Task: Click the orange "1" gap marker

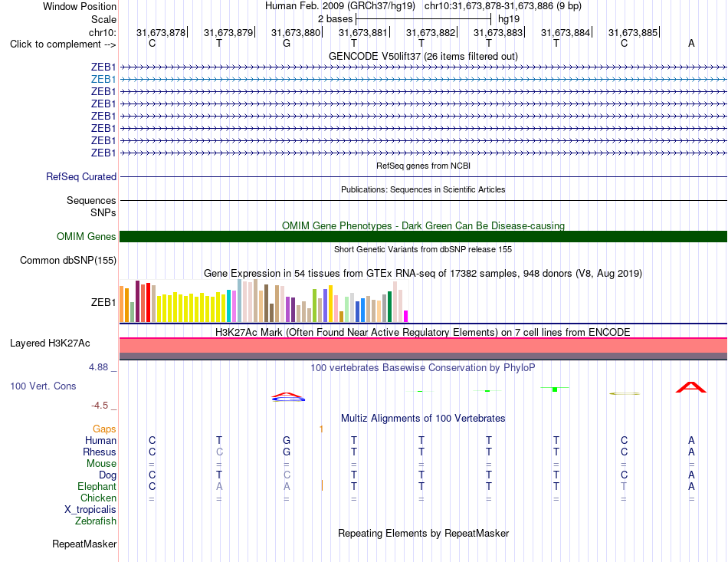Action: pyautogui.click(x=321, y=429)
